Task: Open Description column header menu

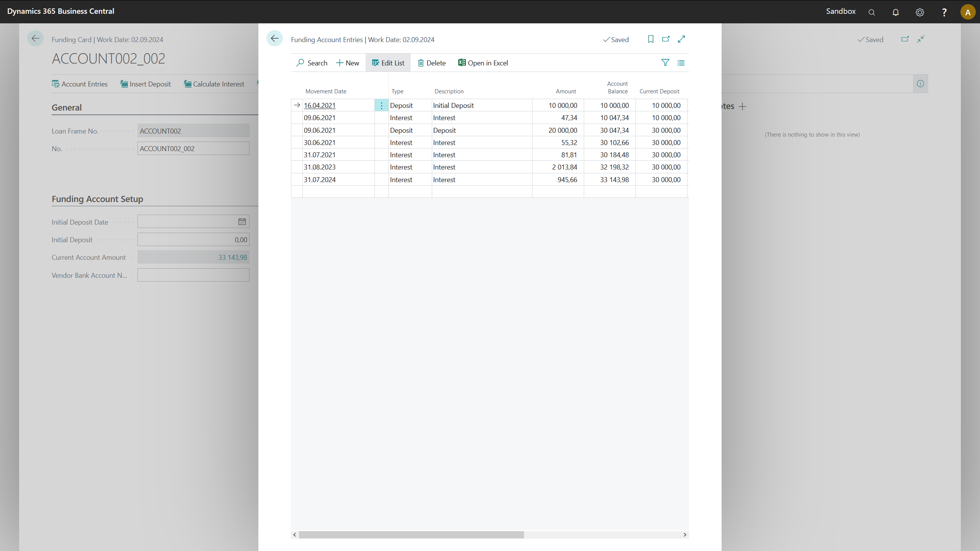Action: coord(449,91)
